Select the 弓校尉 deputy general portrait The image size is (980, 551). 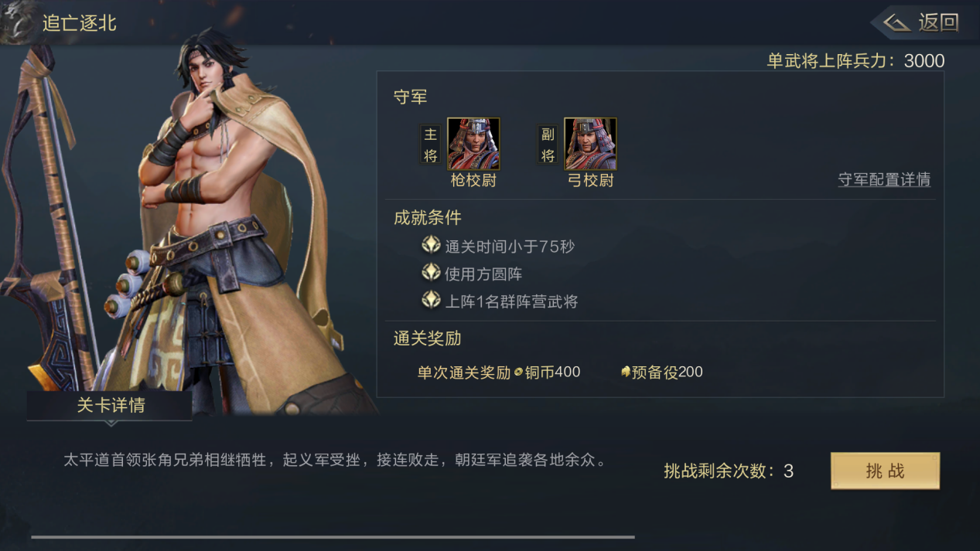590,144
